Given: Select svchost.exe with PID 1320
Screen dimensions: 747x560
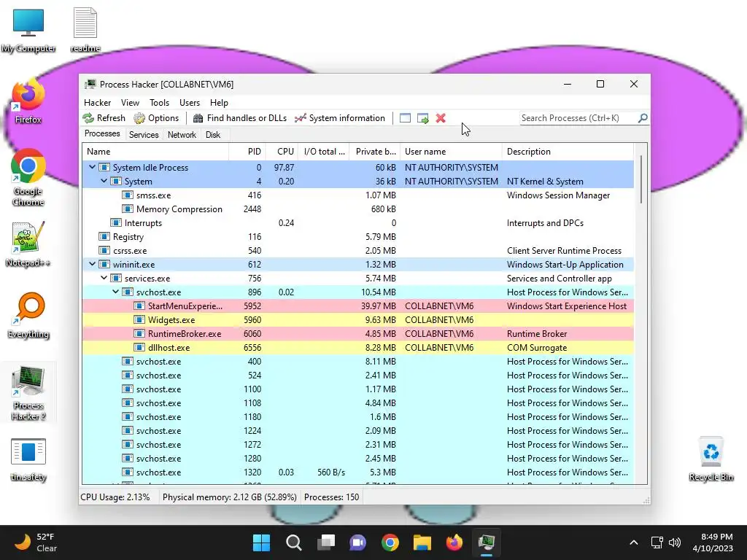Looking at the screenshot, I should coord(357,472).
